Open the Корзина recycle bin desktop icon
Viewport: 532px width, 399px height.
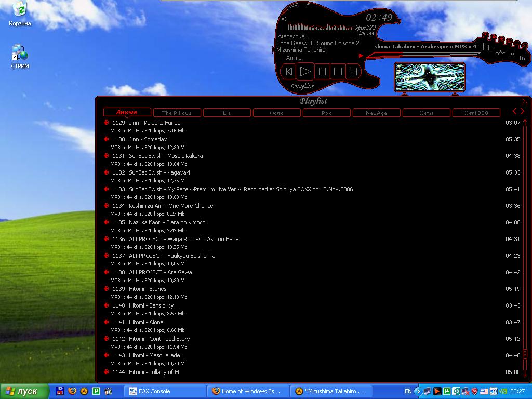pos(20,14)
